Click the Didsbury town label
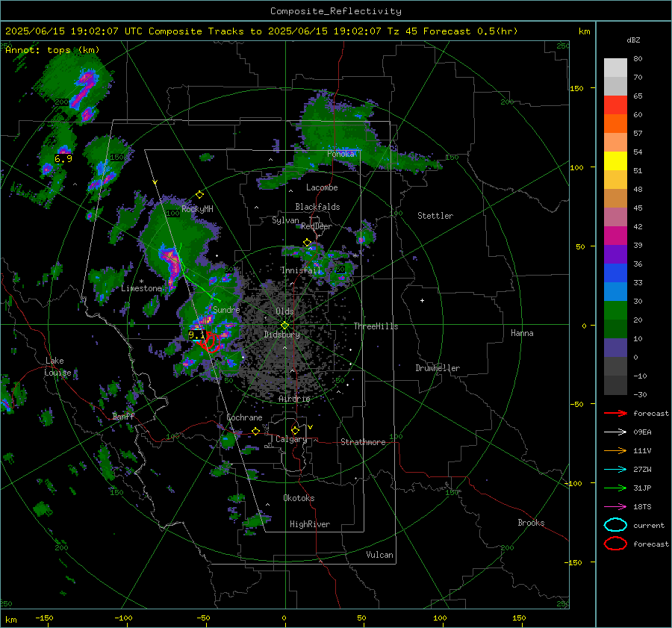 point(281,335)
